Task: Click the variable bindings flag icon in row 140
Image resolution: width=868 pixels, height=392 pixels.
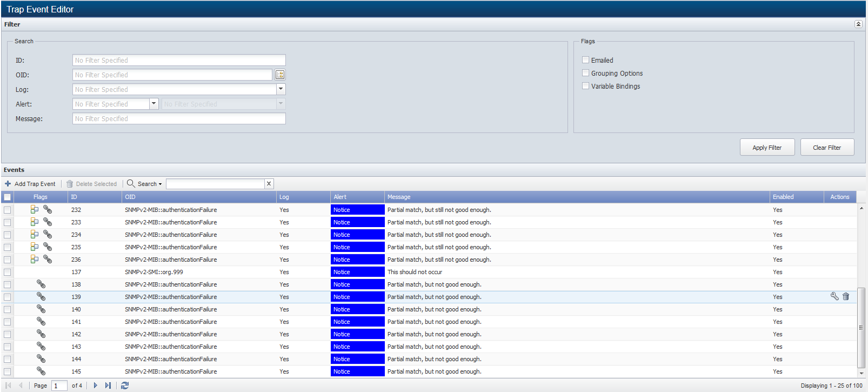Action: (x=41, y=309)
